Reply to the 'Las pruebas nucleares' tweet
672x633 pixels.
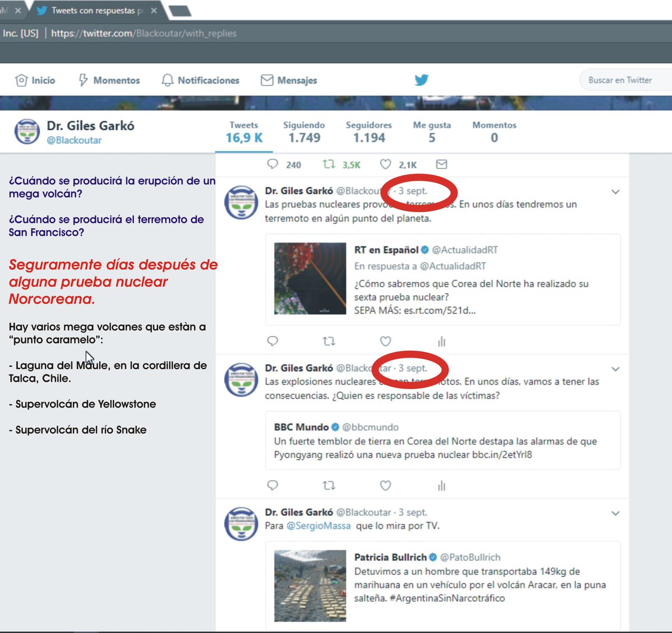(x=273, y=341)
